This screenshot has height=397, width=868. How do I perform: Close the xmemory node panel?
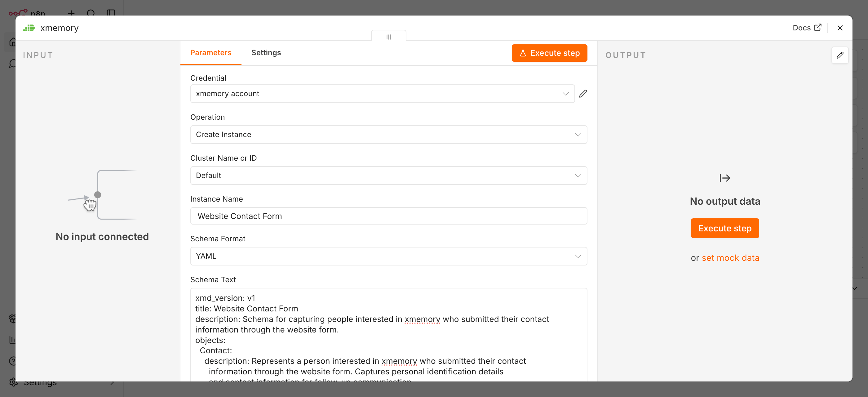840,28
